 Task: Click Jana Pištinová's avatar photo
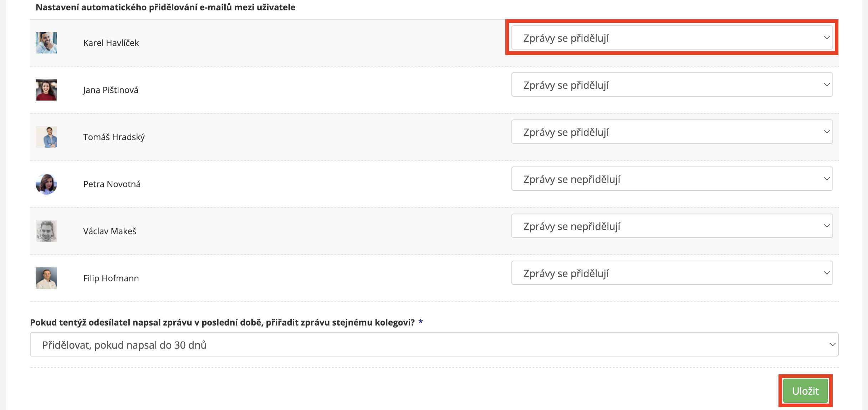46,90
